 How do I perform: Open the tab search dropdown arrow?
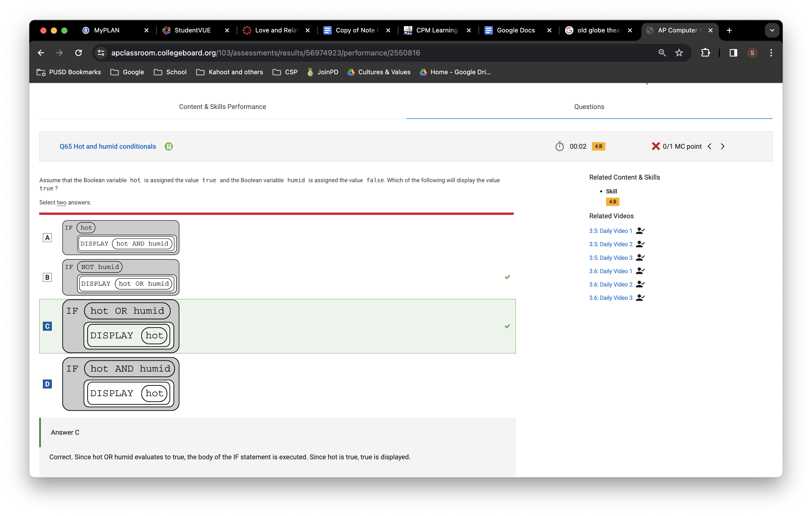772,30
